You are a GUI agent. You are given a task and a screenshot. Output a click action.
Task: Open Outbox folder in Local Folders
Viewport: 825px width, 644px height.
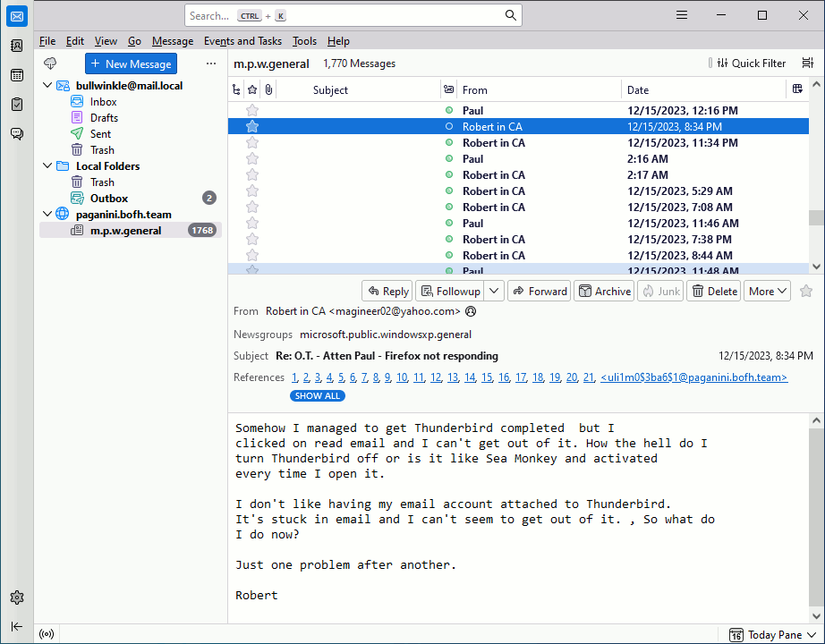click(x=131, y=199)
